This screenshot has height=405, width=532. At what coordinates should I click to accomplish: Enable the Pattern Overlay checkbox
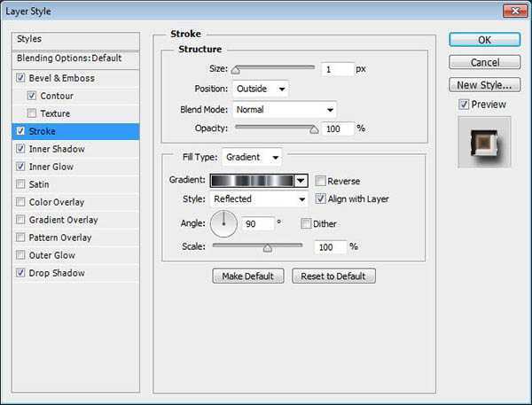[20, 238]
